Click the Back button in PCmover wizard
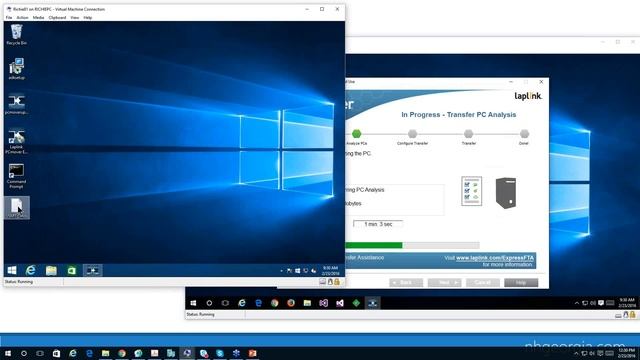640x360 pixels. pyautogui.click(x=406, y=282)
